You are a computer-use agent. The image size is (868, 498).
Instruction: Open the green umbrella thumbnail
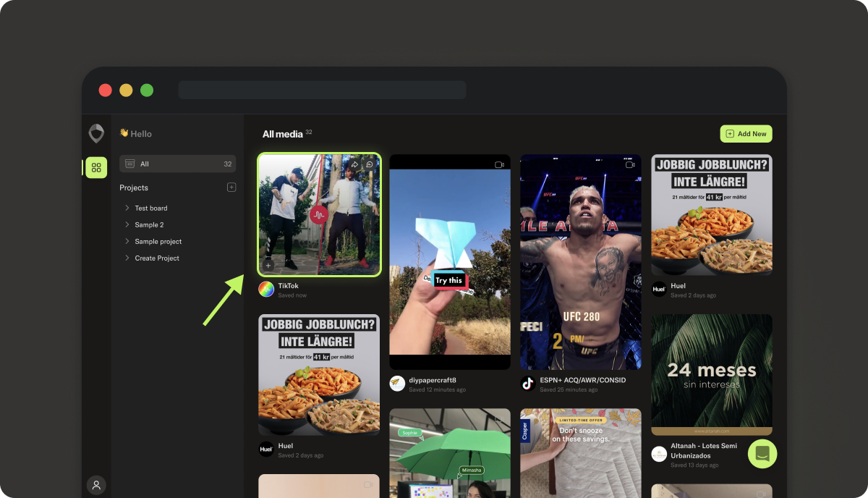[x=450, y=453]
